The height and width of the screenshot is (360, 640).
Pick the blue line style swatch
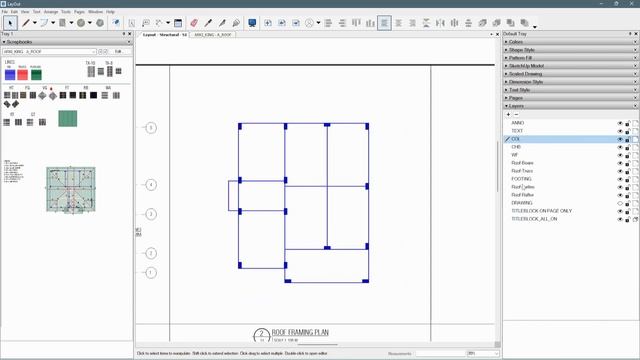[x=10, y=75]
